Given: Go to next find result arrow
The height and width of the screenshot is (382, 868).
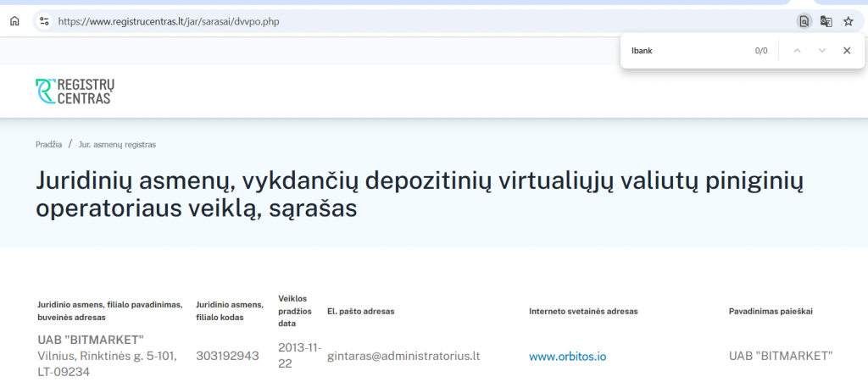Looking at the screenshot, I should pos(822,50).
